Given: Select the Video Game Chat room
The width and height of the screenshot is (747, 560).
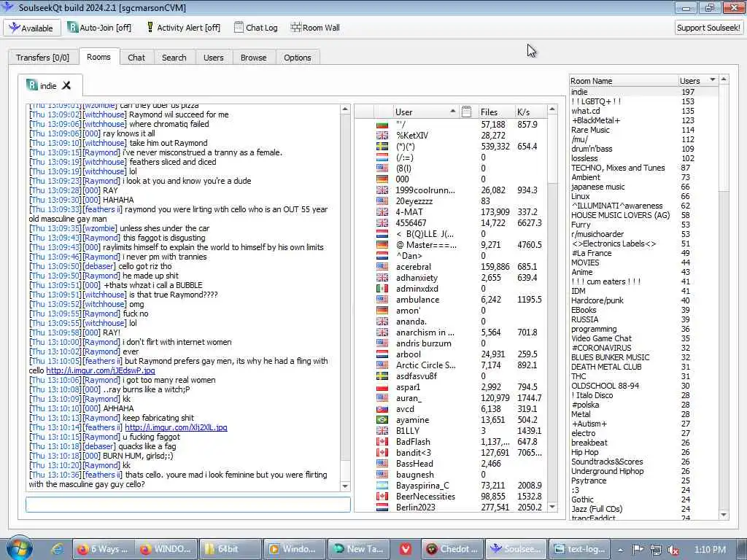Looking at the screenshot, I should coord(601,338).
